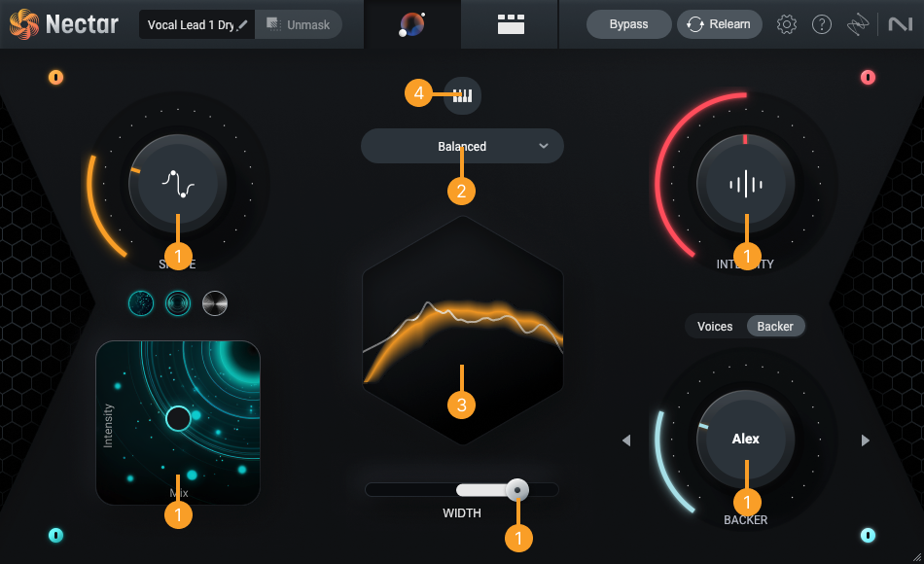Click the hexagonal EQ curve display

click(463, 331)
